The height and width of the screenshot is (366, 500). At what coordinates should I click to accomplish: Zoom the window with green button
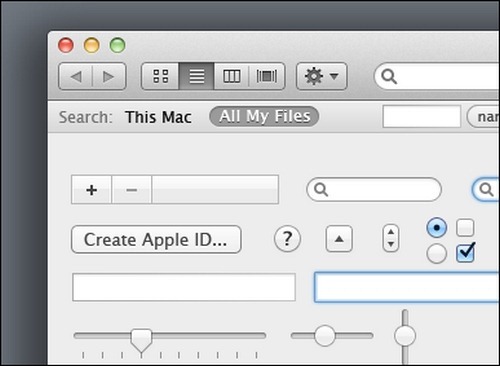click(x=117, y=45)
